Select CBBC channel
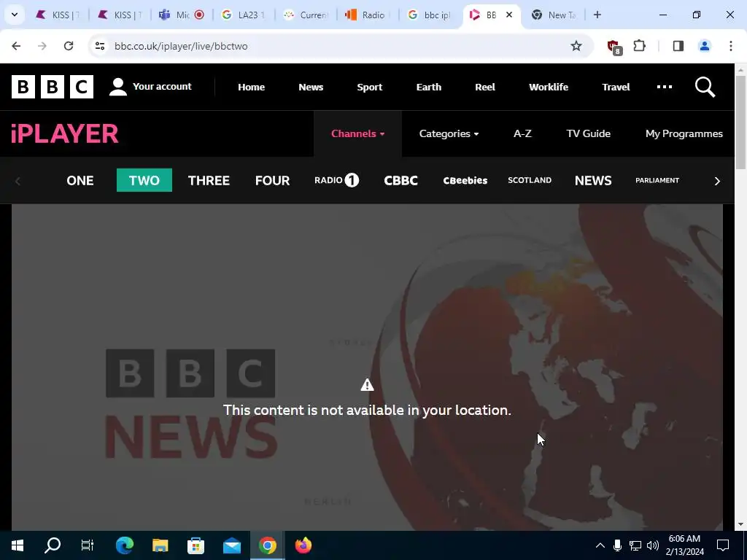The image size is (747, 560). pyautogui.click(x=400, y=181)
